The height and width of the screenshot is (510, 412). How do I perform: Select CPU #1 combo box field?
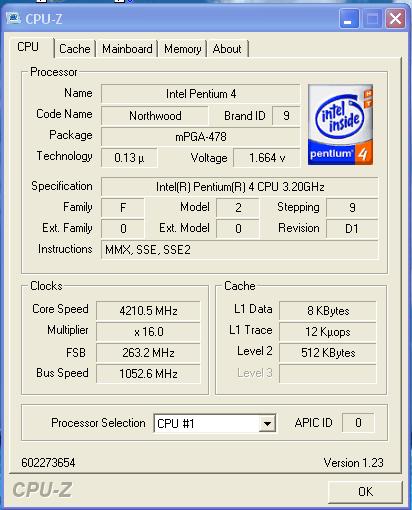click(x=215, y=423)
